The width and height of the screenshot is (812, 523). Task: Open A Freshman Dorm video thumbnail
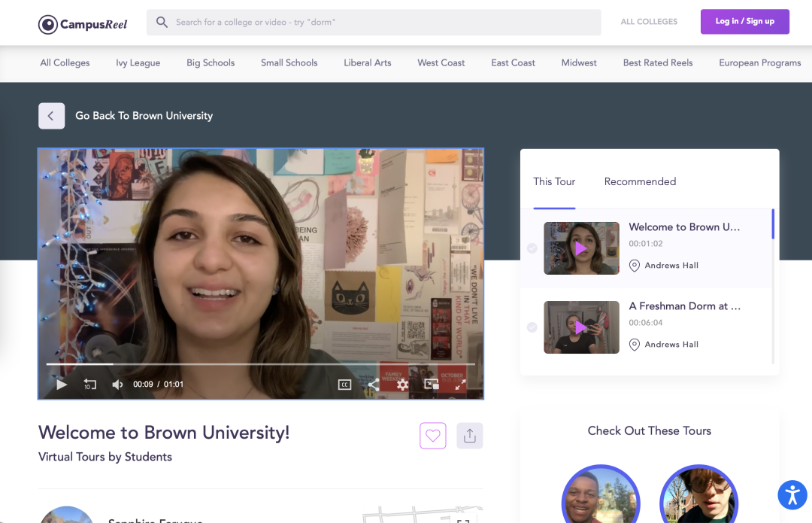pyautogui.click(x=581, y=327)
